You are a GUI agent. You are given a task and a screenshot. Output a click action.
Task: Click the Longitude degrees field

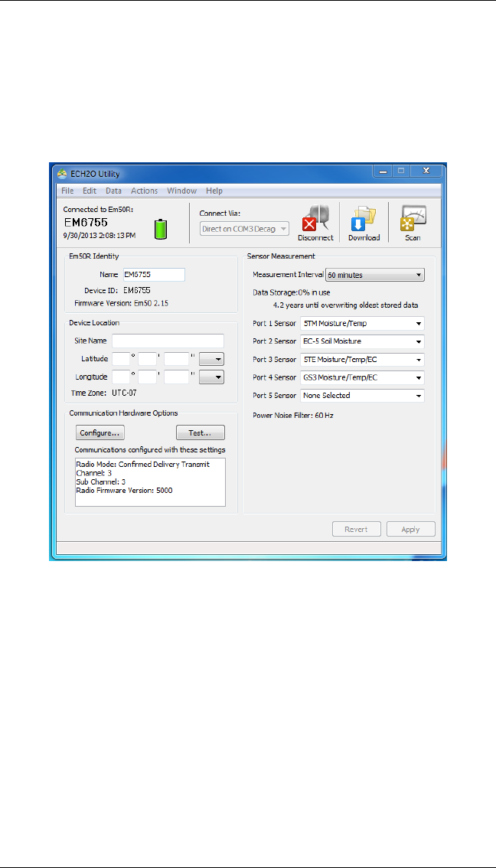(121, 377)
